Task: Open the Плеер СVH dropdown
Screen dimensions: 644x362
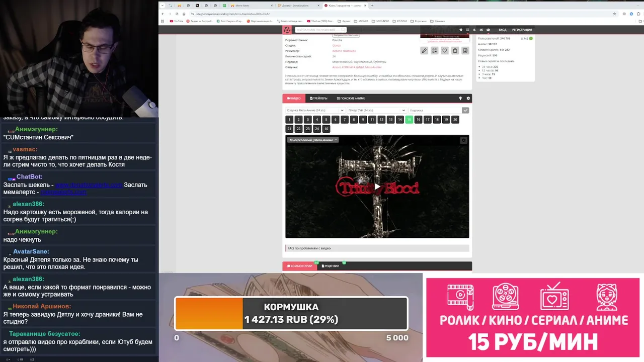Action: tap(376, 110)
